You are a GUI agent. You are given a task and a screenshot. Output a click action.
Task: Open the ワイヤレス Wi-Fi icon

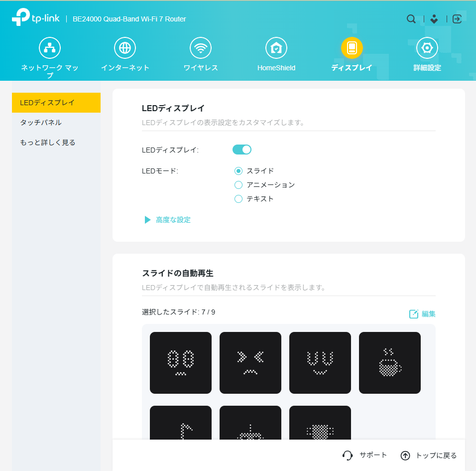pyautogui.click(x=201, y=48)
